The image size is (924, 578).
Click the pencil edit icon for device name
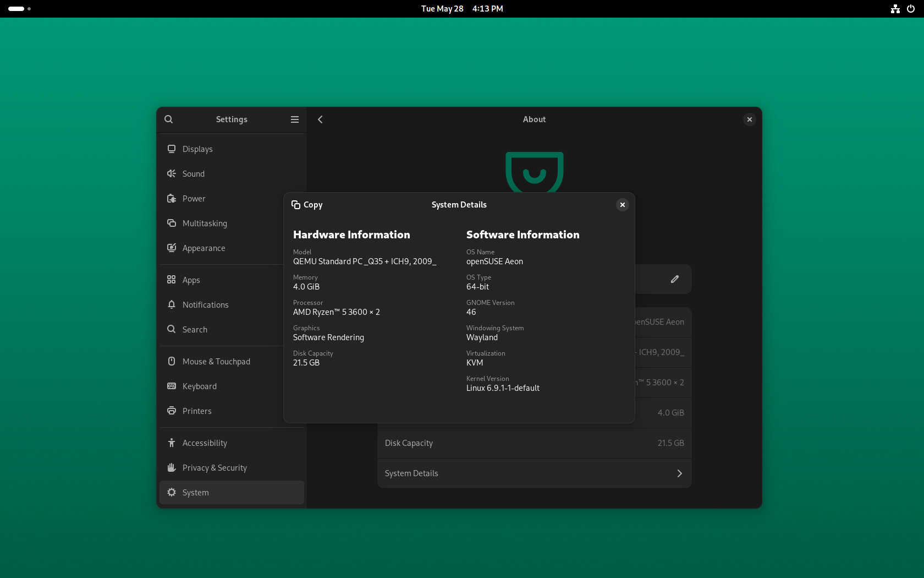pyautogui.click(x=675, y=279)
